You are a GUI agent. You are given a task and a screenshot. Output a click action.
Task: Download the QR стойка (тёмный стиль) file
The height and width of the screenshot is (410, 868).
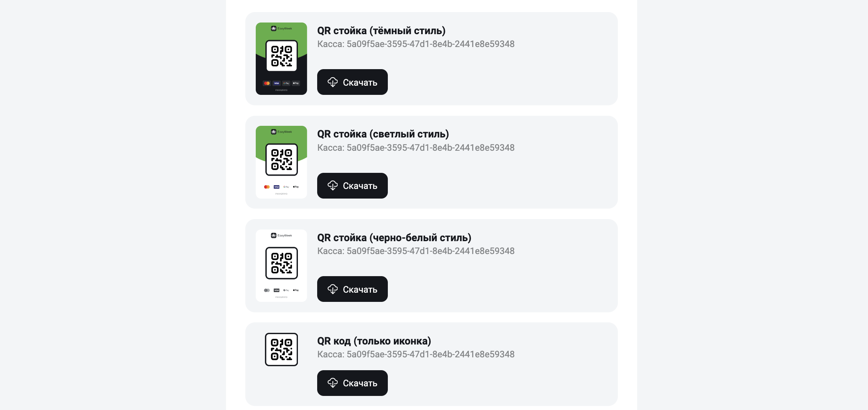click(x=352, y=82)
